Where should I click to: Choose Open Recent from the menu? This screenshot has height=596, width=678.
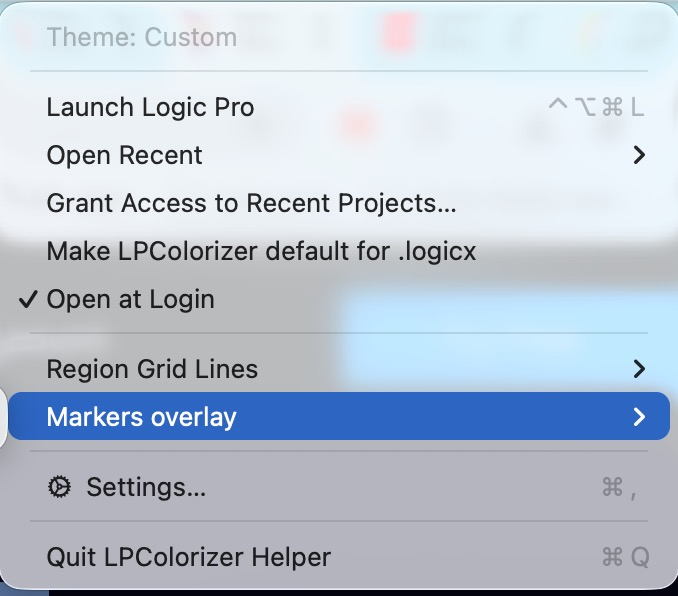tap(339, 155)
